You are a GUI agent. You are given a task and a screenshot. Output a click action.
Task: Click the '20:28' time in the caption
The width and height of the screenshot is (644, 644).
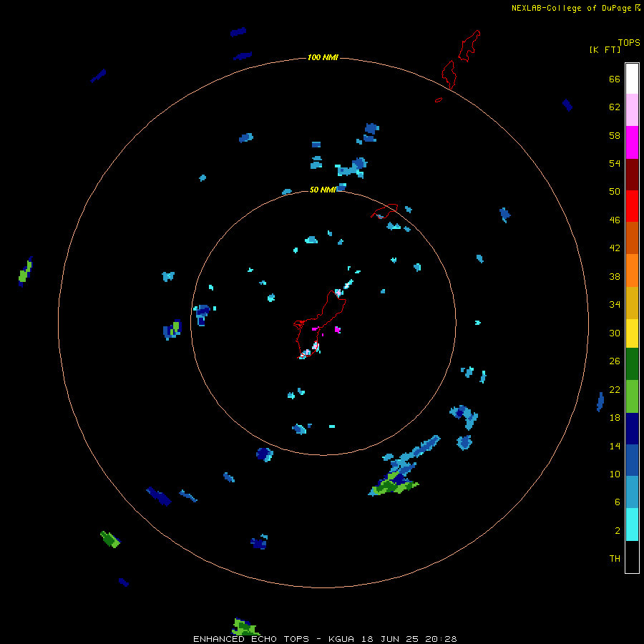click(x=441, y=639)
